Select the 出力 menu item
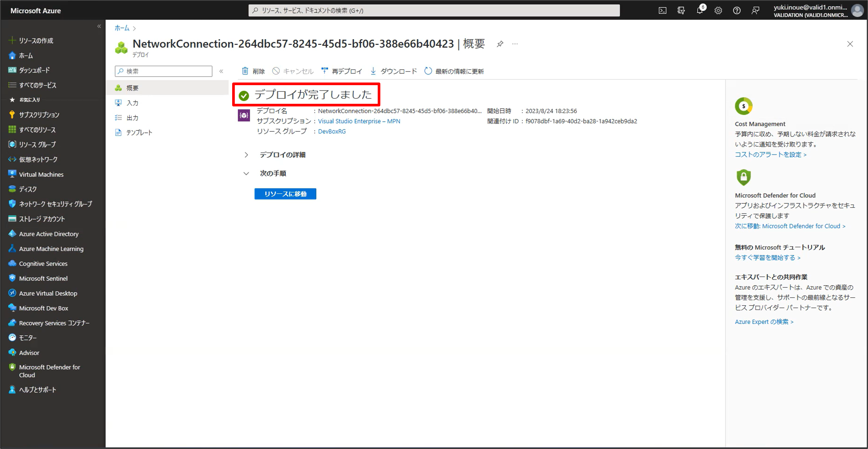868x449 pixels. pyautogui.click(x=167, y=117)
